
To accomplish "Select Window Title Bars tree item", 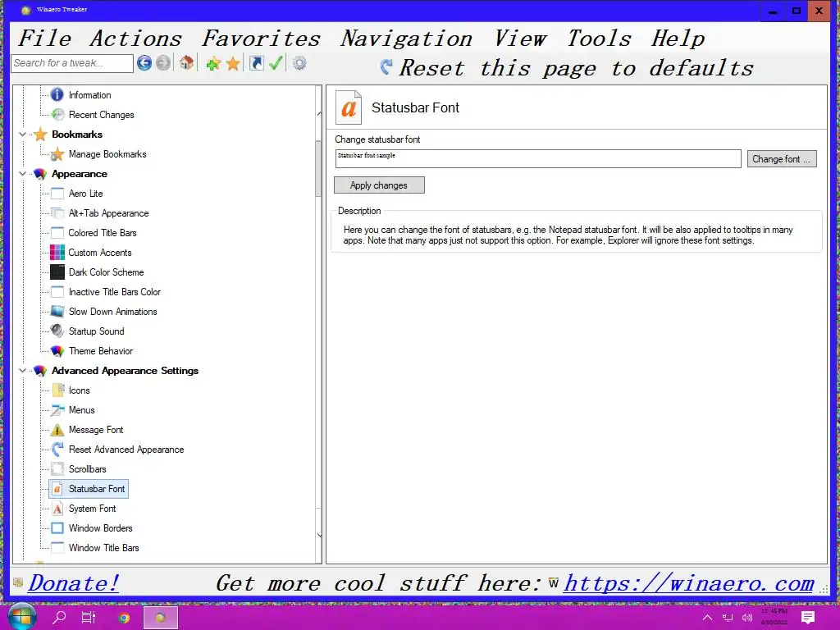I will [x=104, y=548].
